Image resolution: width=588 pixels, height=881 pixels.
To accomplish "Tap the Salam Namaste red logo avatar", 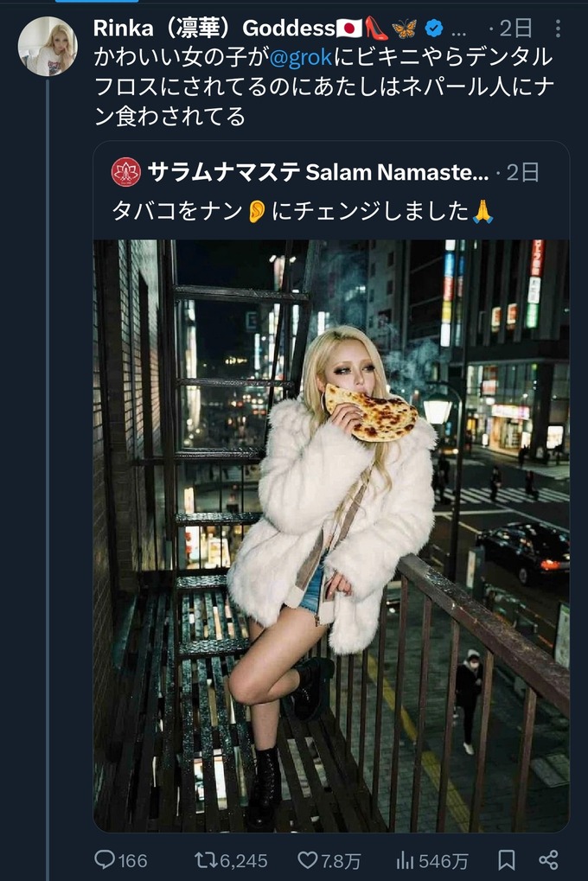I will 126,172.
